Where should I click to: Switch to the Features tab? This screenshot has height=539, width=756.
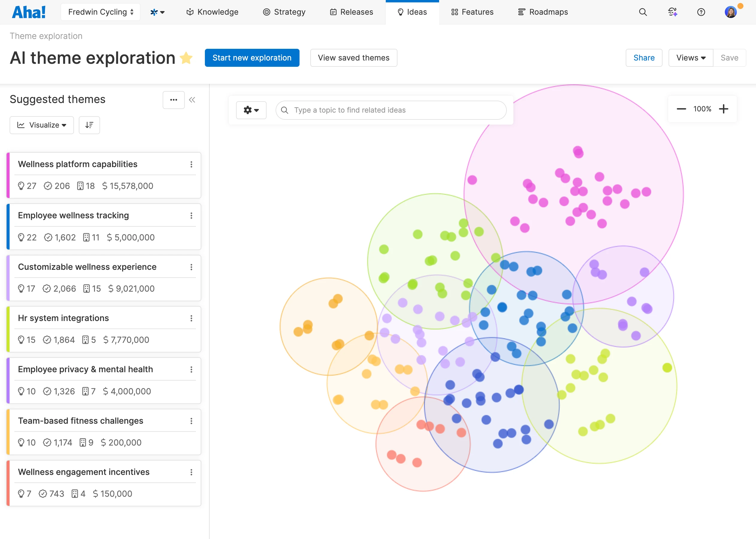point(472,12)
